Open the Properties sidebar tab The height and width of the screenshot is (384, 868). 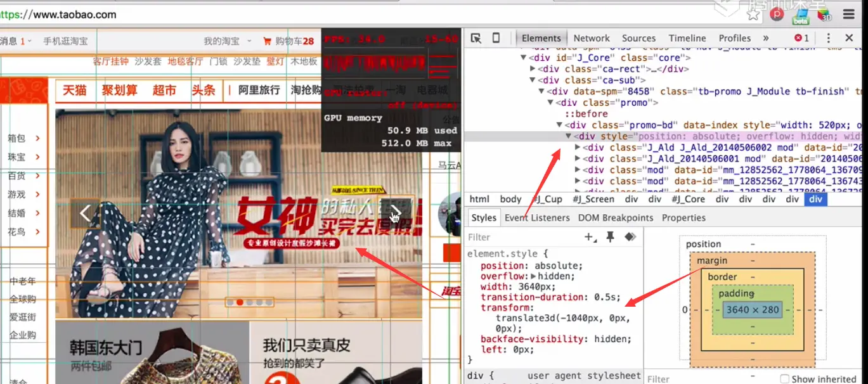tap(683, 217)
